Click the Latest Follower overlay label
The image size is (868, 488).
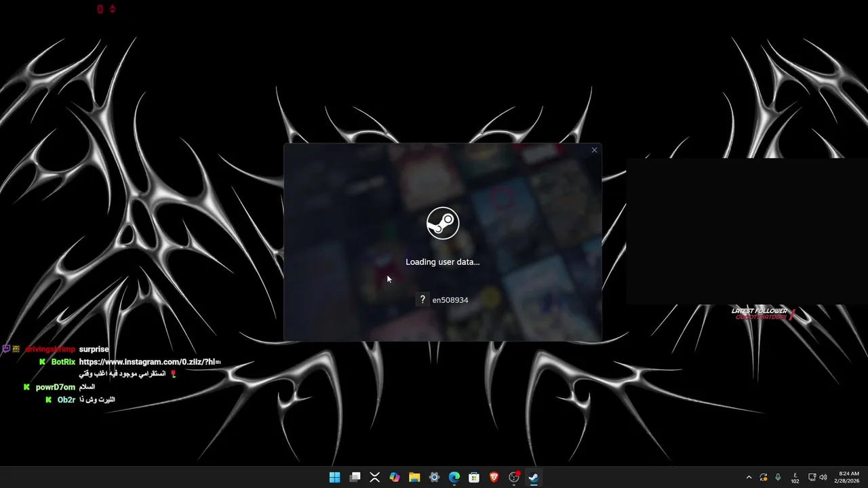tap(759, 311)
